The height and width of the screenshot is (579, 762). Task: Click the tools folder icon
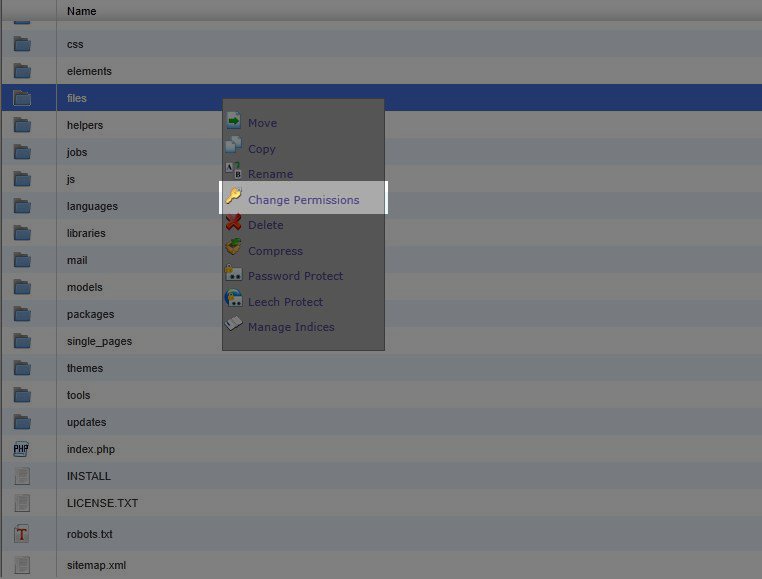pyautogui.click(x=22, y=395)
